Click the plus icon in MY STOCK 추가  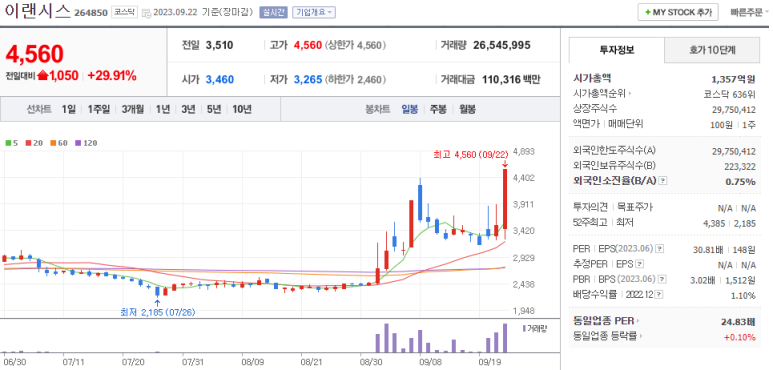(x=648, y=13)
